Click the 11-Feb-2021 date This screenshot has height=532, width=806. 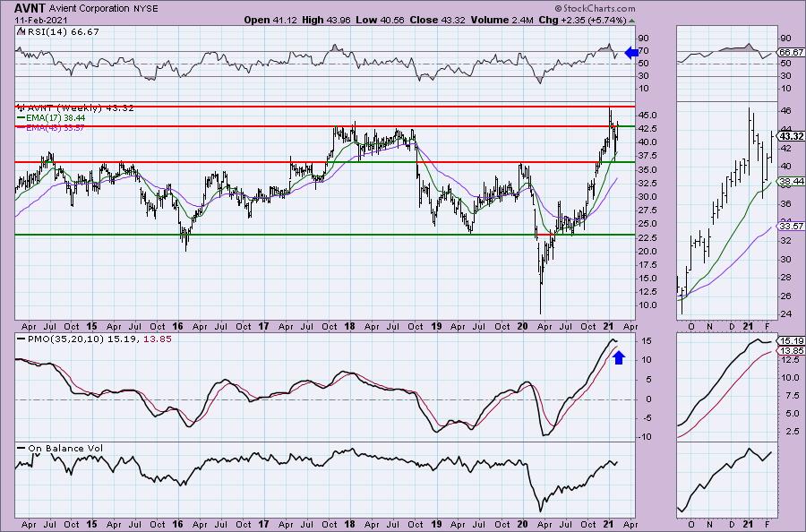coord(39,20)
